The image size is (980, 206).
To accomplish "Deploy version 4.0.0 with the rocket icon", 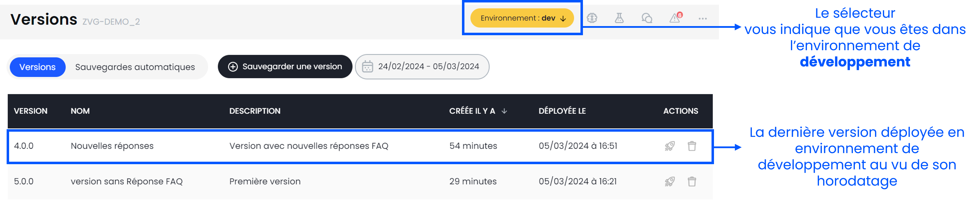I will click(x=669, y=146).
